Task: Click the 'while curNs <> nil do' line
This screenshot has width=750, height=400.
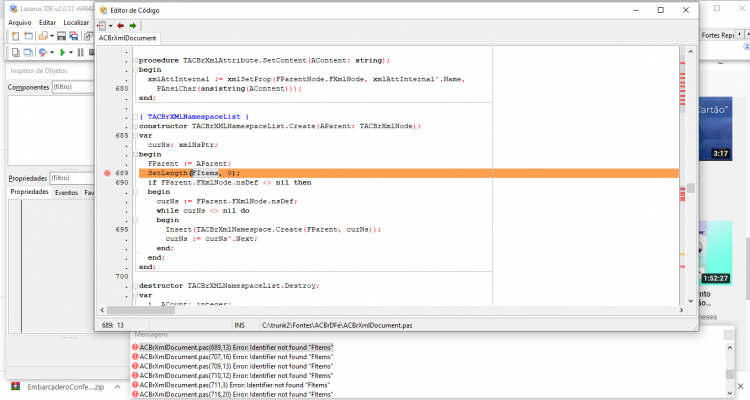Action: click(203, 211)
